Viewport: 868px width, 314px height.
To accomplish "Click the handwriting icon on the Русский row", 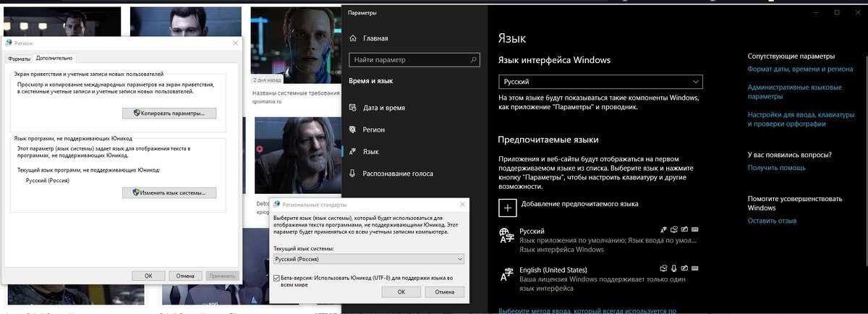I will (684, 231).
